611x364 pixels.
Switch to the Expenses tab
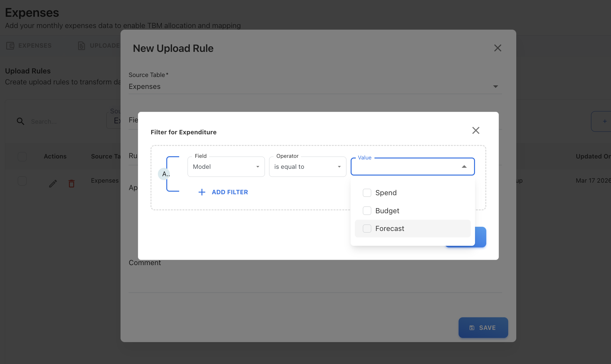(x=34, y=46)
